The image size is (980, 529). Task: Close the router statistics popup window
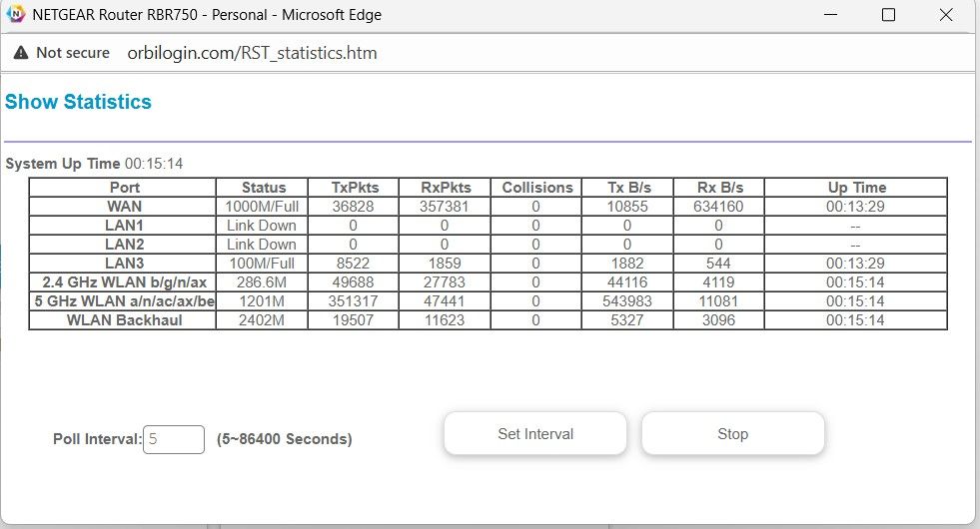946,15
